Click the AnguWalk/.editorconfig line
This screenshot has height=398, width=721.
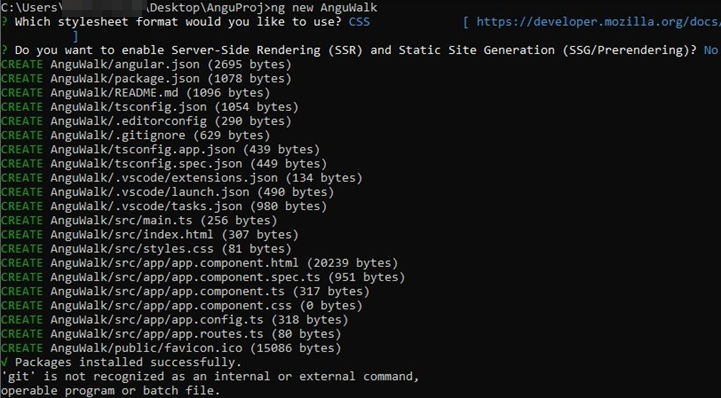click(x=146, y=121)
